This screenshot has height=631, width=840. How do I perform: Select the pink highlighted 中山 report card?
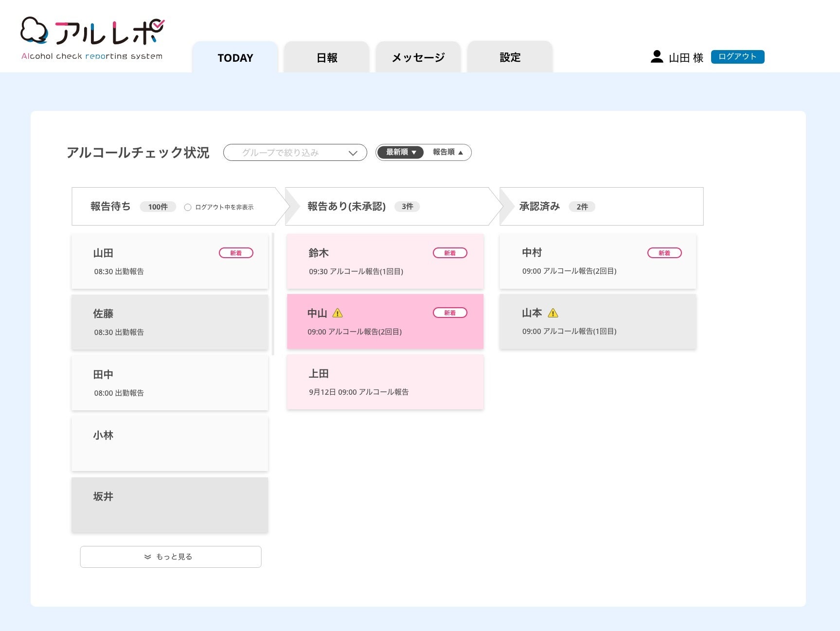pyautogui.click(x=385, y=321)
